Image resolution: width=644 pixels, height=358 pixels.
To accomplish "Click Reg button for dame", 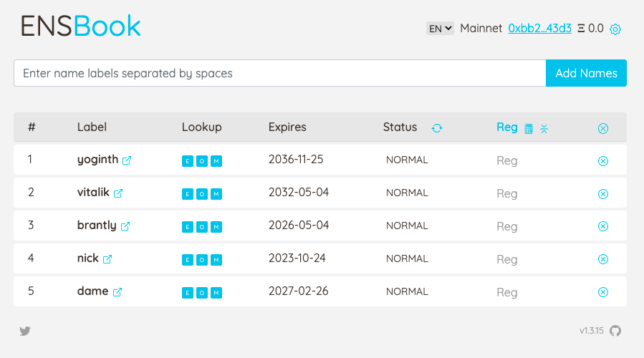I will click(x=507, y=292).
